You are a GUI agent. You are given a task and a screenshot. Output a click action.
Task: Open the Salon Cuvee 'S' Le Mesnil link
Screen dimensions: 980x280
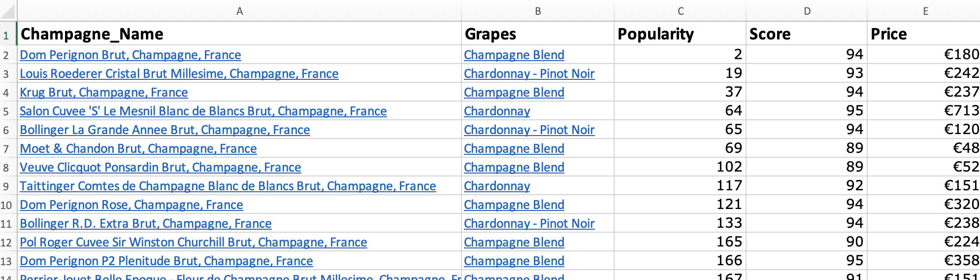(x=203, y=111)
